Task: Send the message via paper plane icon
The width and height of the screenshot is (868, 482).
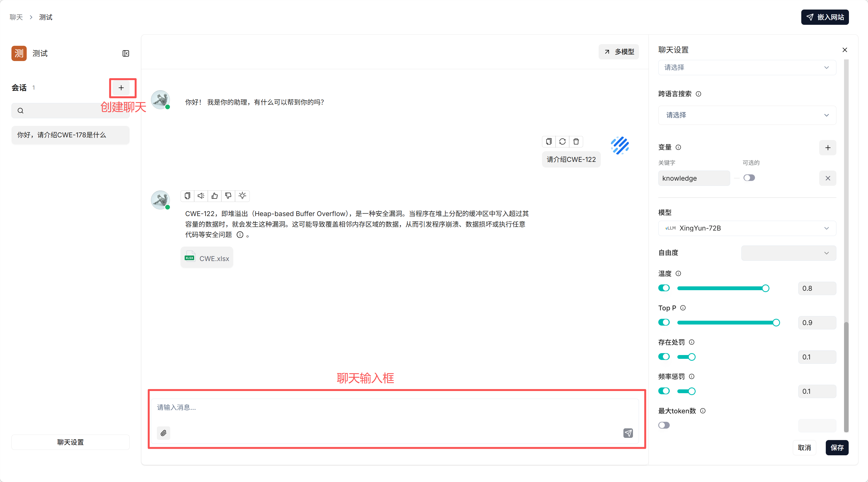Action: (628, 433)
